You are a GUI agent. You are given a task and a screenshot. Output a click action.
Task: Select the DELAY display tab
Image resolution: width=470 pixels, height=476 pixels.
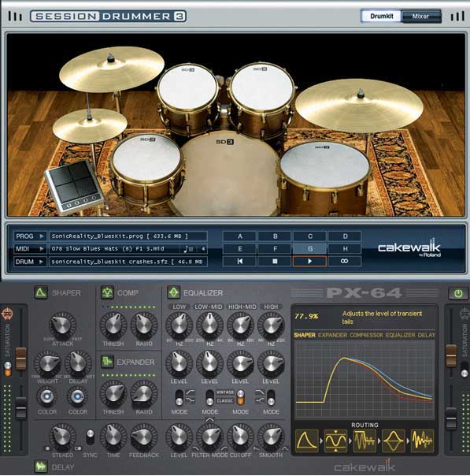427,335
